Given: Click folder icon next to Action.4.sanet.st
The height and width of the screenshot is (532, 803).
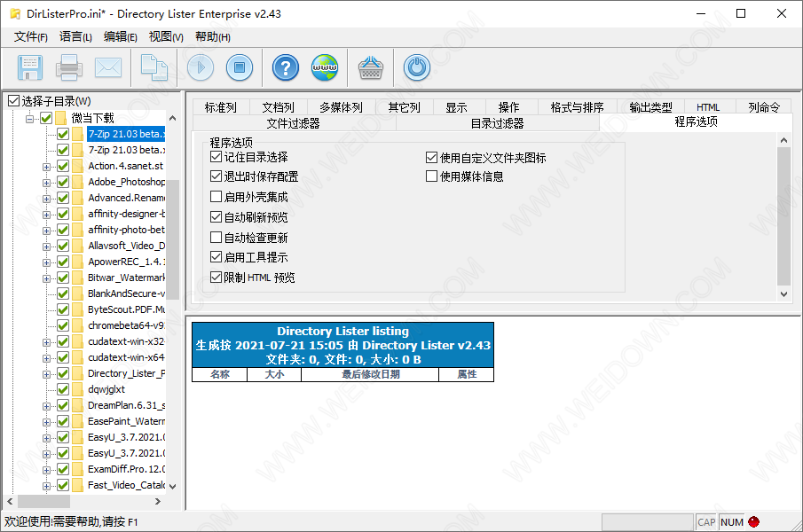Looking at the screenshot, I should coord(77,166).
